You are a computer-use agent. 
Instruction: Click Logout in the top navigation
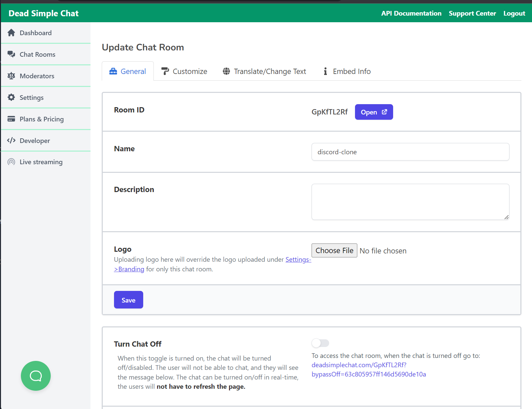click(514, 13)
